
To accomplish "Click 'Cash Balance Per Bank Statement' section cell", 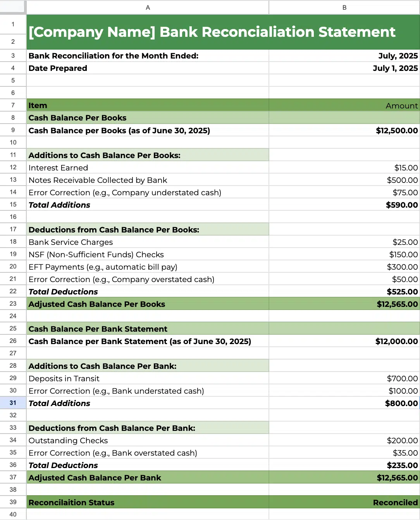I will pos(148,329).
